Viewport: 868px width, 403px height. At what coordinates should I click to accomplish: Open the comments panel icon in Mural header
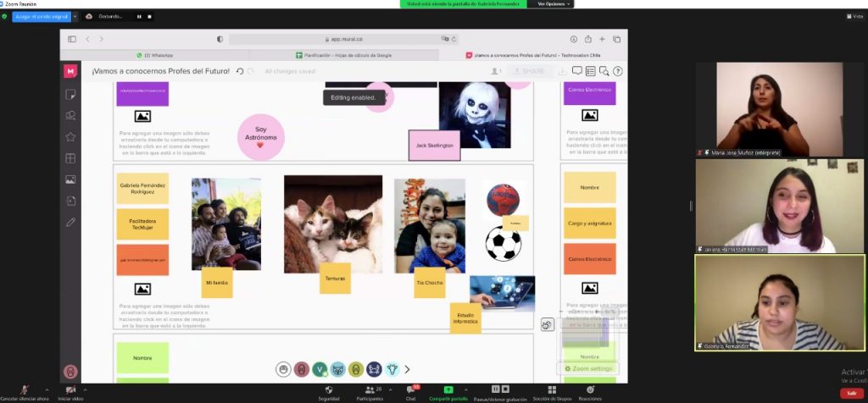(576, 71)
